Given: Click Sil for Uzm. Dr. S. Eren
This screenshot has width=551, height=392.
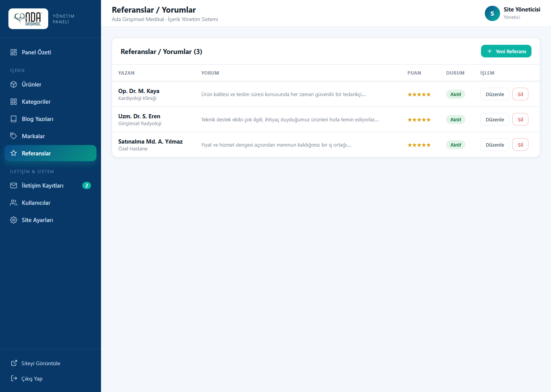Looking at the screenshot, I should pyautogui.click(x=520, y=119).
